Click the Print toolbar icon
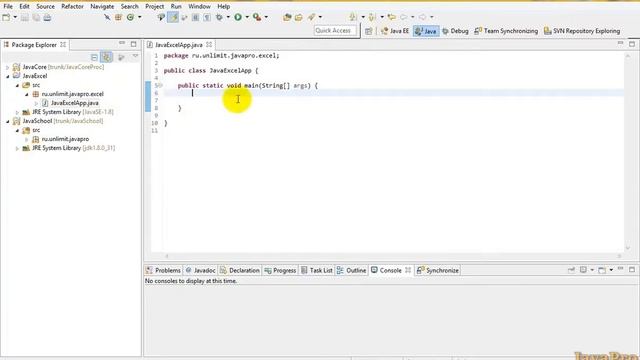Screen dimensions: 640x360 click(x=47, y=18)
